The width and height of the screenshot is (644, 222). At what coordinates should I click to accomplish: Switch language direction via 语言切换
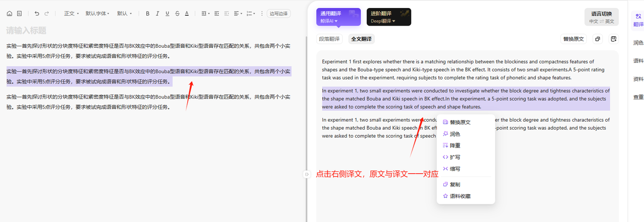602,17
